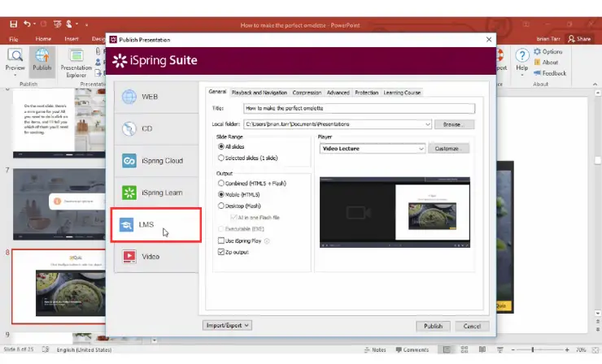Switch to Reading view icon

482,350
